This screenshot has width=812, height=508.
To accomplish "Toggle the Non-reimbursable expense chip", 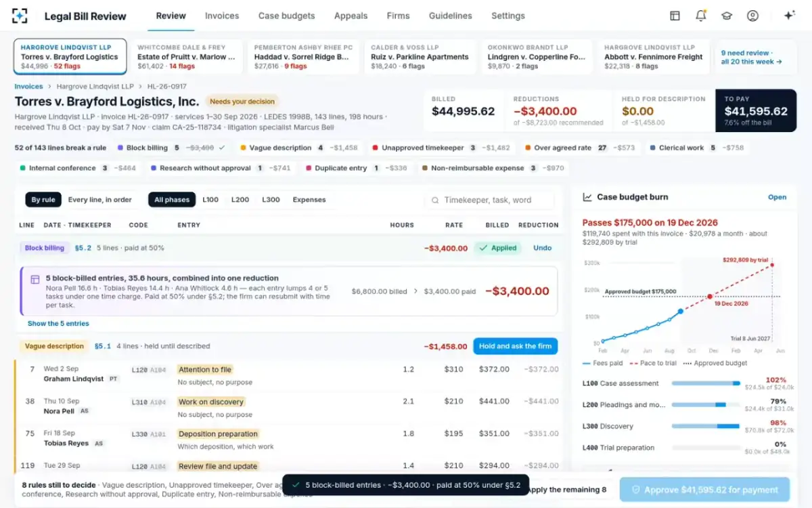I will click(x=492, y=168).
